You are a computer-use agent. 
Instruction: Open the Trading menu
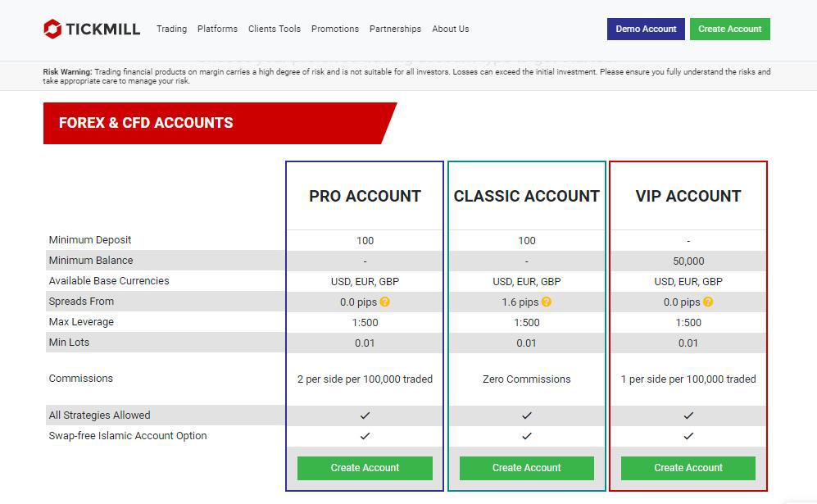click(171, 30)
